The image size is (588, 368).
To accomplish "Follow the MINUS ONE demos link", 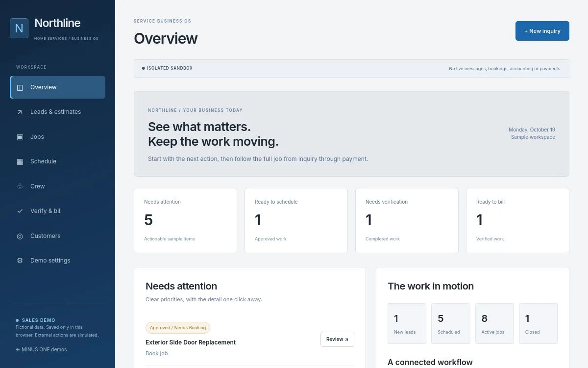I will (x=41, y=350).
